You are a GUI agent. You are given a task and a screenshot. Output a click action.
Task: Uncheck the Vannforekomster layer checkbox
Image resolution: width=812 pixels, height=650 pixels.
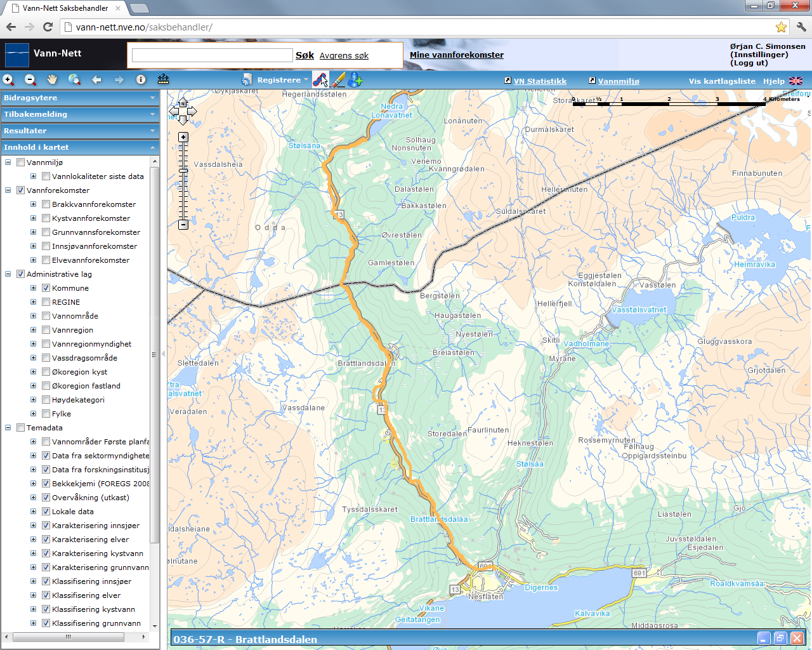click(20, 190)
